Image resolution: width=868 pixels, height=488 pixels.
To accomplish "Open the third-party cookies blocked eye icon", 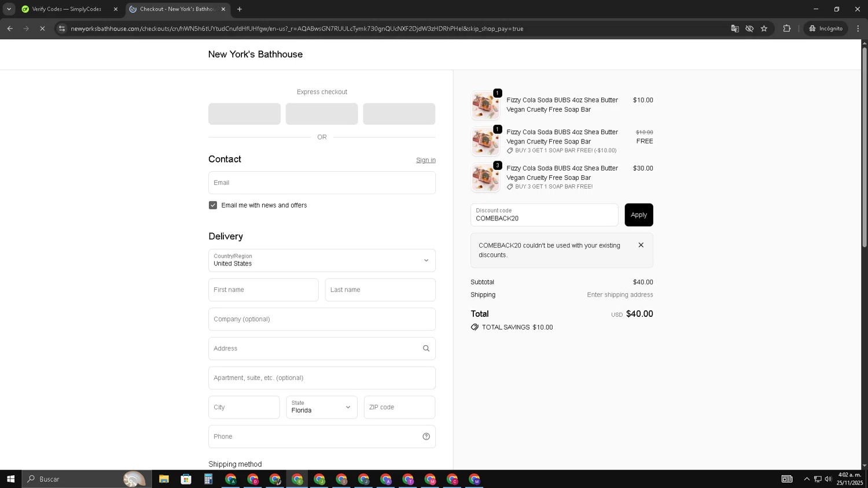I will 749,28.
